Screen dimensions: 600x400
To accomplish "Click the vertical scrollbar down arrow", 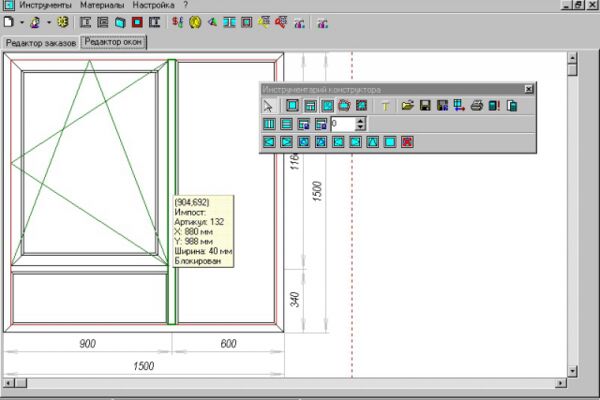I will (572, 371).
